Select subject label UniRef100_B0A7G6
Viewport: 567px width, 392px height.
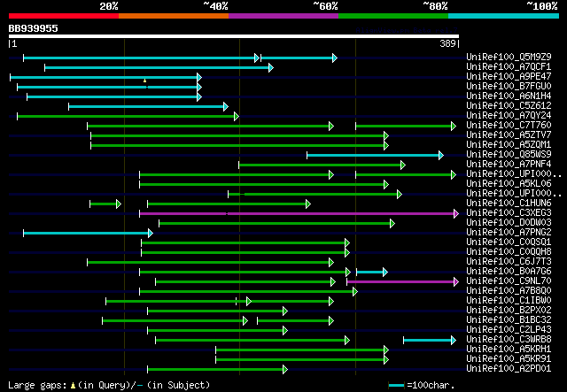509,272
